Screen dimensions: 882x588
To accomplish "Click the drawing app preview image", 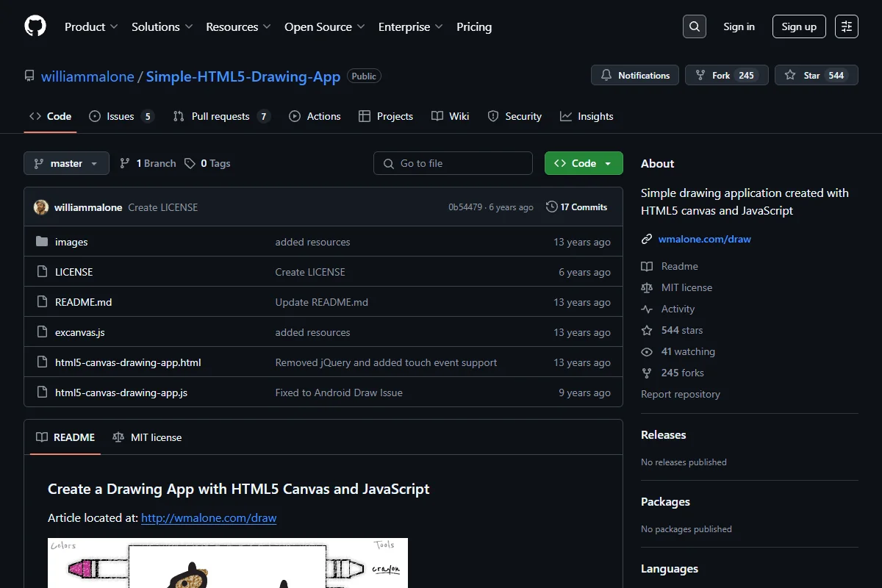I will point(228,563).
